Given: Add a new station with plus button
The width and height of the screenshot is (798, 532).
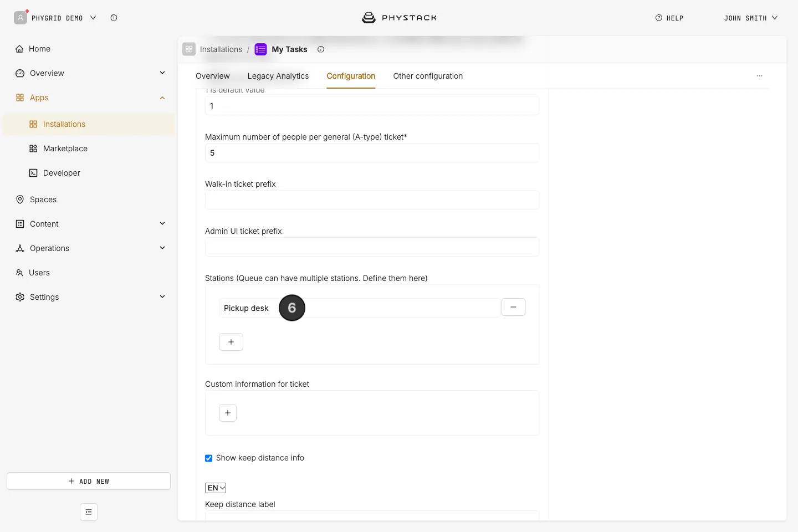Looking at the screenshot, I should tap(231, 342).
